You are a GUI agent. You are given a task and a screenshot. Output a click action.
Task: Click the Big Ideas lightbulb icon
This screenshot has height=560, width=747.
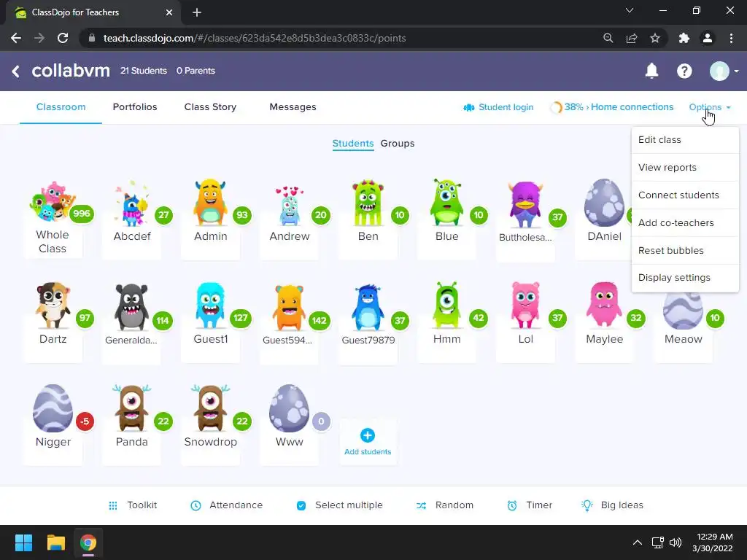(587, 505)
